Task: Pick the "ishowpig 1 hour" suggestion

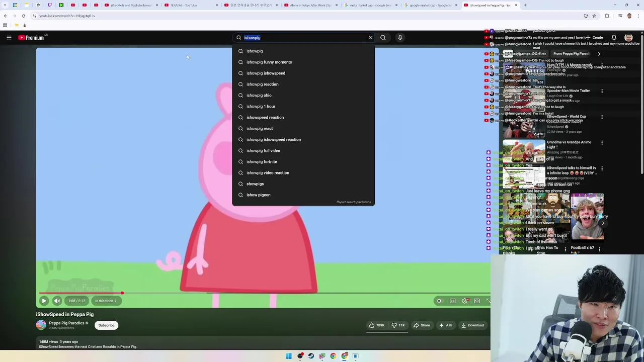Action: [x=303, y=107]
